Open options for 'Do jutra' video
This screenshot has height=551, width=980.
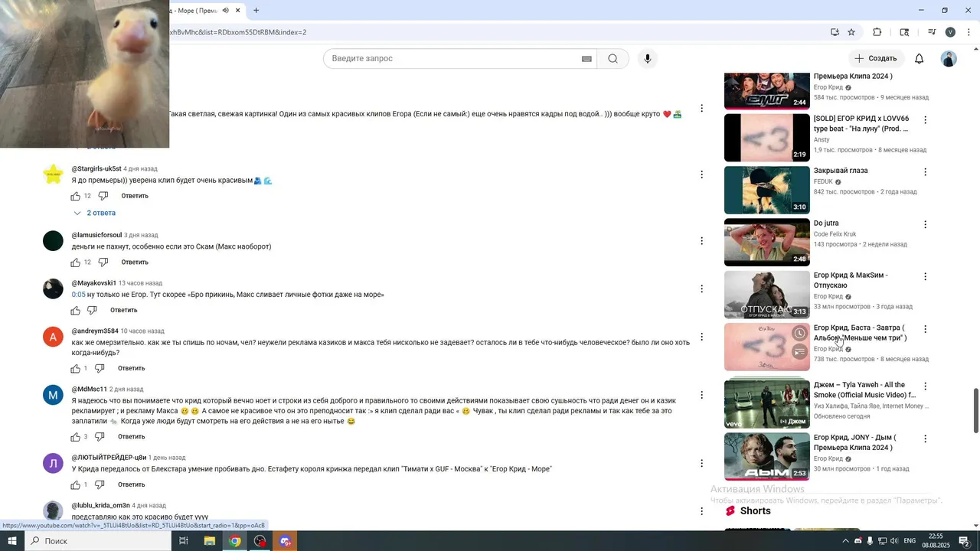[925, 225]
